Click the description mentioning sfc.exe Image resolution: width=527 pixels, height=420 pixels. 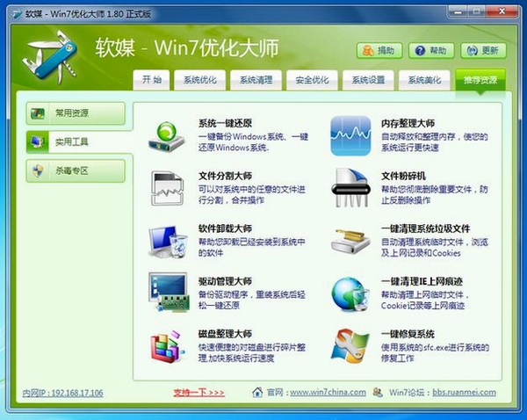point(435,352)
